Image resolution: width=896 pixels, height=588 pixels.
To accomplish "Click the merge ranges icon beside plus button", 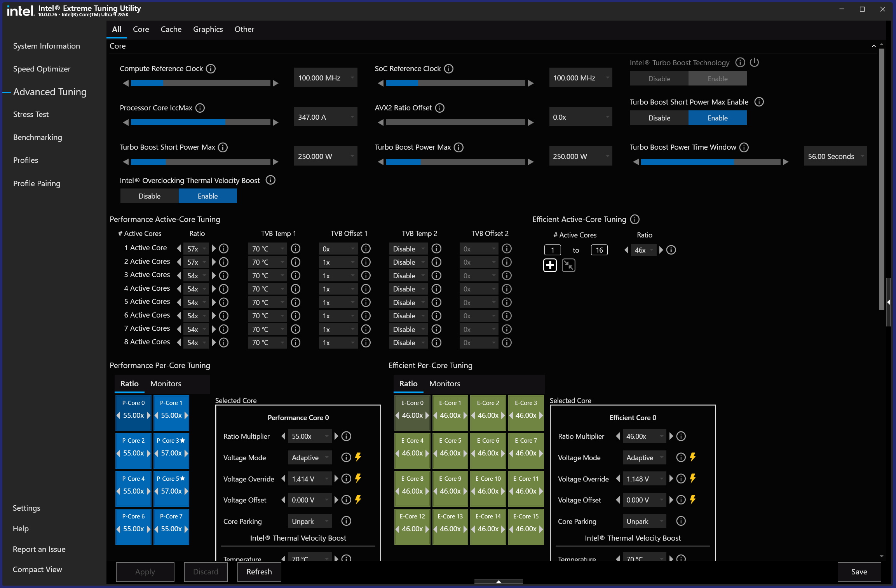I will coord(568,265).
